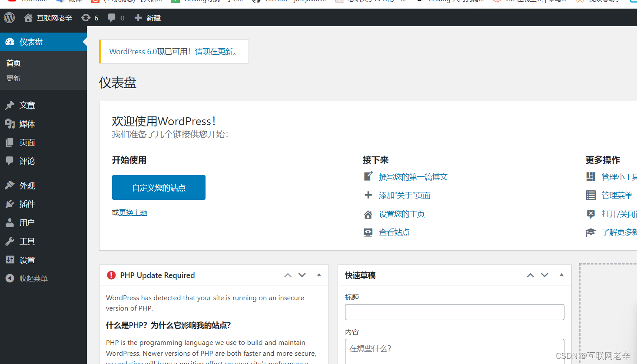
Task: Open the 查看站点 link
Action: point(394,232)
